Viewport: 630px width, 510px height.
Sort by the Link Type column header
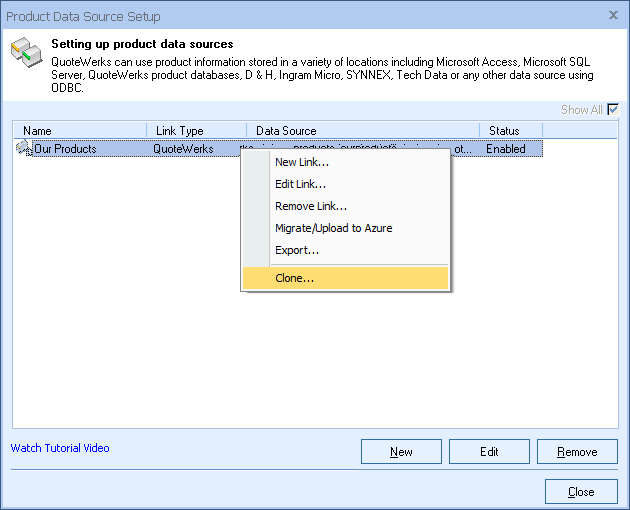(x=196, y=131)
